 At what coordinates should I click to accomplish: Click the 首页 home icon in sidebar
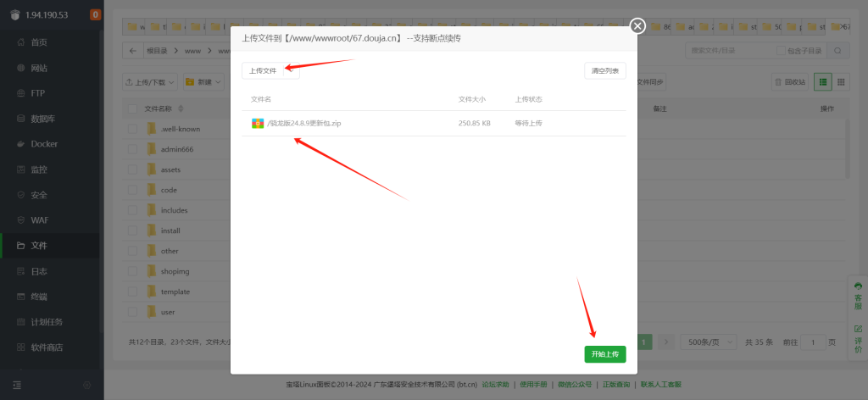click(21, 42)
